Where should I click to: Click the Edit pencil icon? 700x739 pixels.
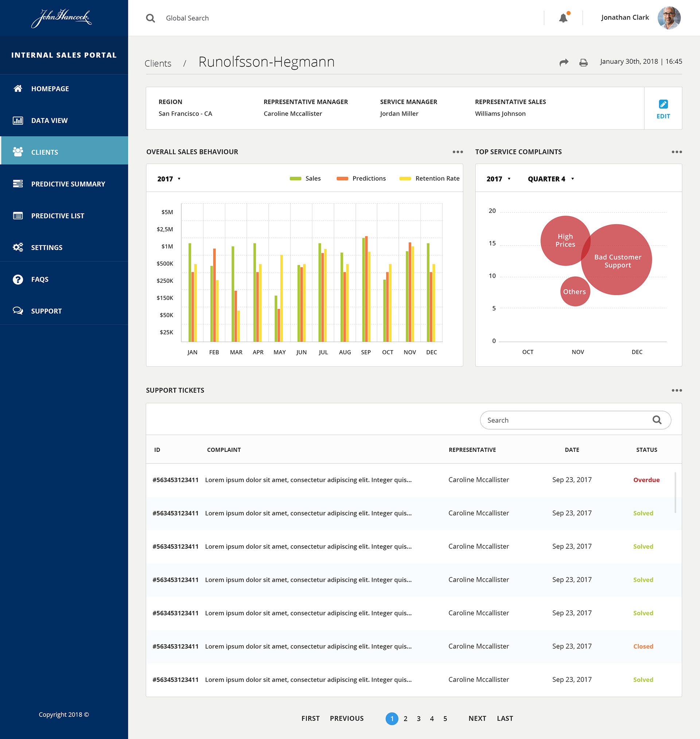663,104
